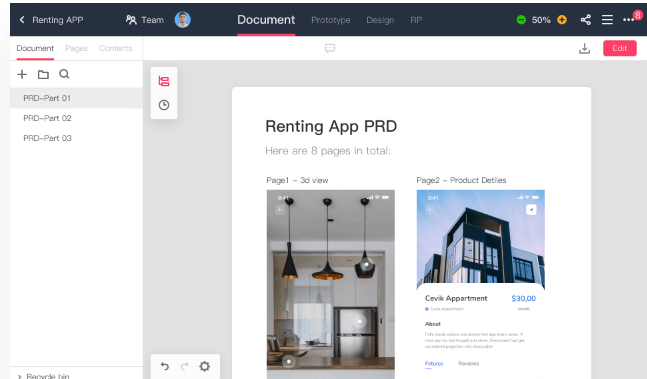
Task: Open PRD-Part 02 document
Action: pos(76,118)
